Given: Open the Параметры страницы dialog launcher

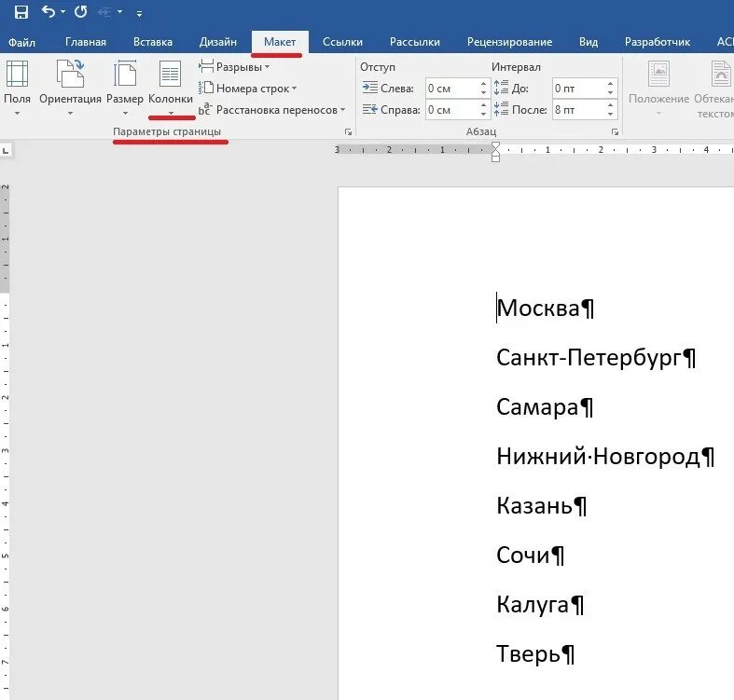Looking at the screenshot, I should (348, 132).
